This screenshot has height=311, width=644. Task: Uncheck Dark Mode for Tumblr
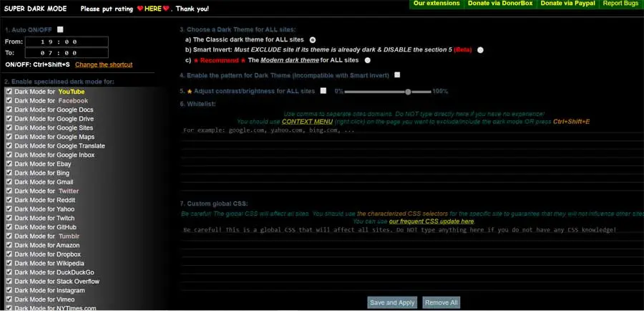9,236
